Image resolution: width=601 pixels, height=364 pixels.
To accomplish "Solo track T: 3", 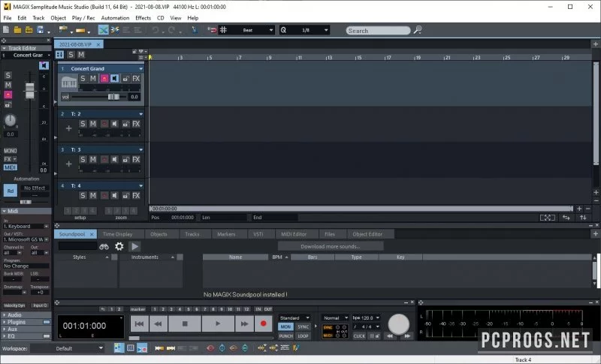I will pyautogui.click(x=83, y=159).
